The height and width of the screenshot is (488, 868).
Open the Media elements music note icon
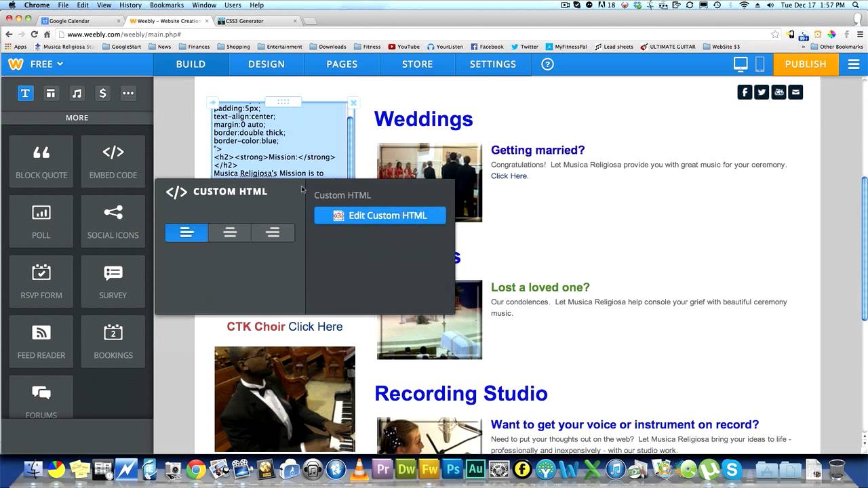pos(77,94)
